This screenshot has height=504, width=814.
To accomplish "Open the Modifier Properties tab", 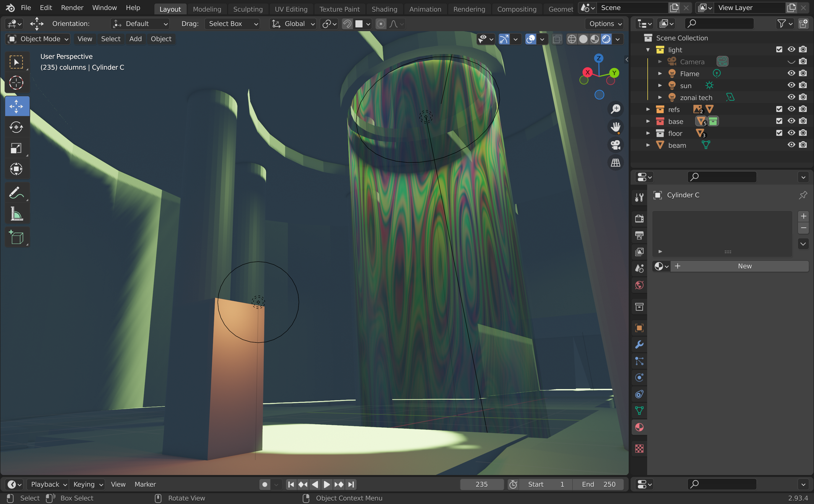I will (x=639, y=345).
